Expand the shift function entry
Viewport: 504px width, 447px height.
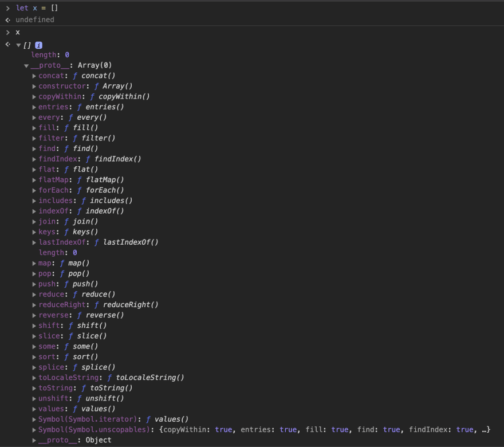34,326
